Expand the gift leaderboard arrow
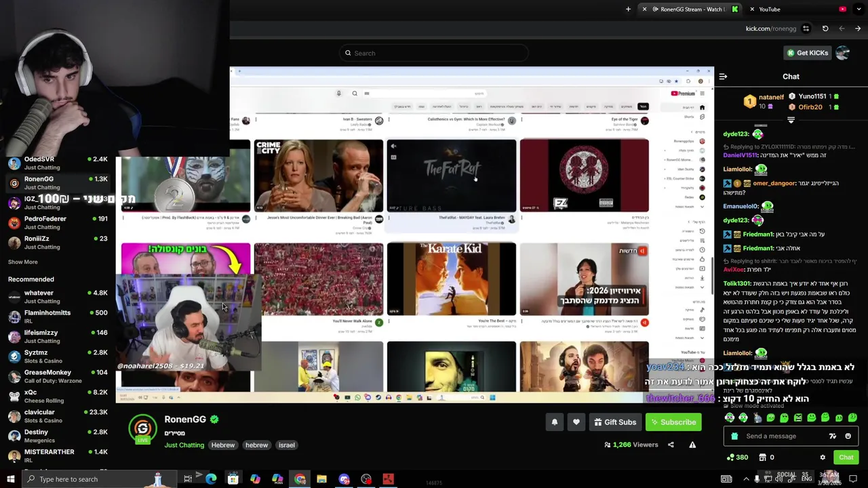The height and width of the screenshot is (488, 868). [791, 120]
